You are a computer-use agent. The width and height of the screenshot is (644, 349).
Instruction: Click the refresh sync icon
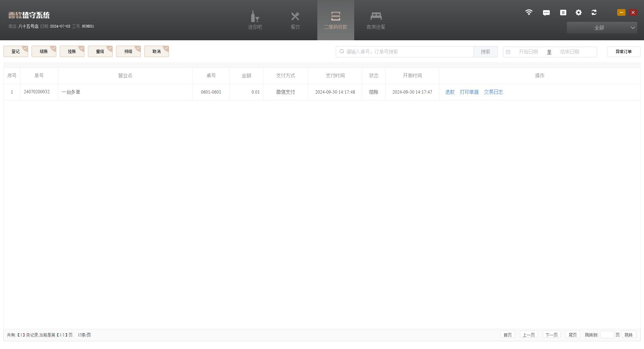coord(594,12)
